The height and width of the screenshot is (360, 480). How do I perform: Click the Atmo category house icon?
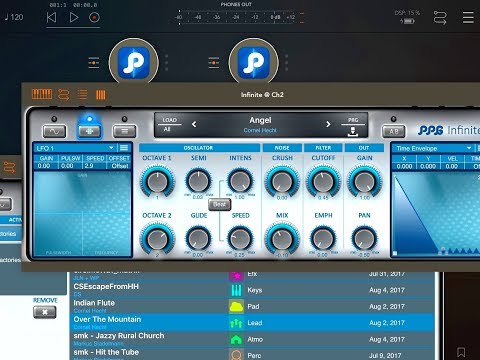(x=236, y=339)
